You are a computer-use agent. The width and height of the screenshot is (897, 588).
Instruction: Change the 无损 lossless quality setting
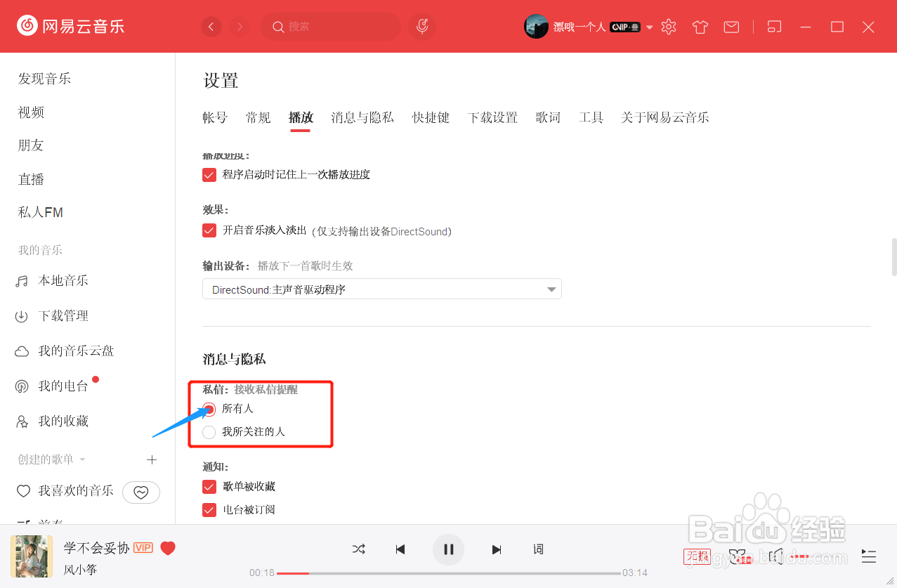pos(697,556)
